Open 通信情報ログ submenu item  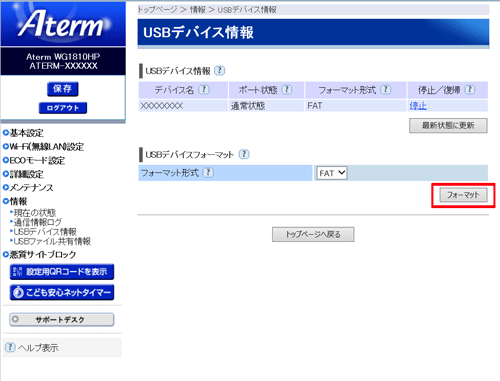click(38, 222)
